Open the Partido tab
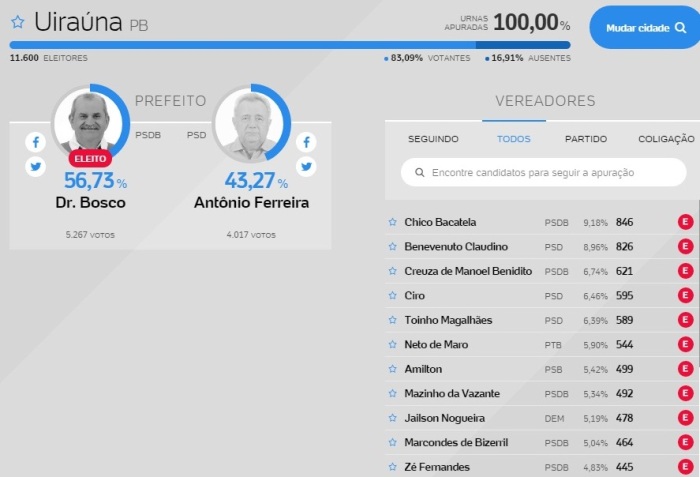The image size is (700, 477). pyautogui.click(x=585, y=139)
